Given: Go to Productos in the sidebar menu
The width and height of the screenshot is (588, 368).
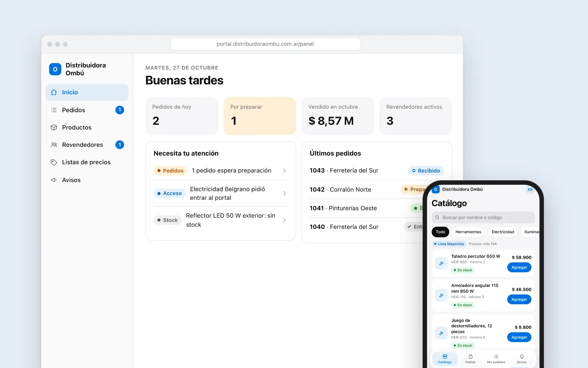Looking at the screenshot, I should tap(87, 127).
